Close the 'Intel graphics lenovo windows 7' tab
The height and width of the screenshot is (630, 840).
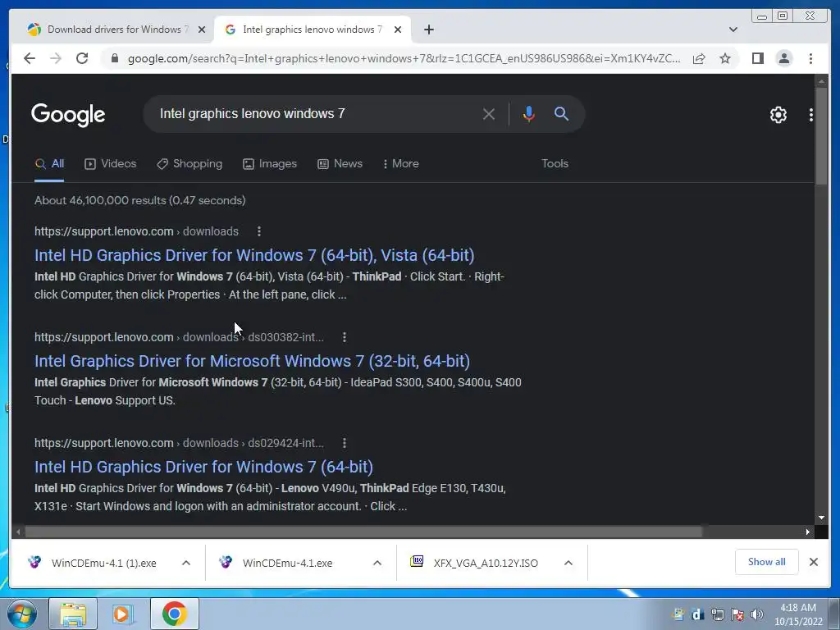click(x=398, y=30)
